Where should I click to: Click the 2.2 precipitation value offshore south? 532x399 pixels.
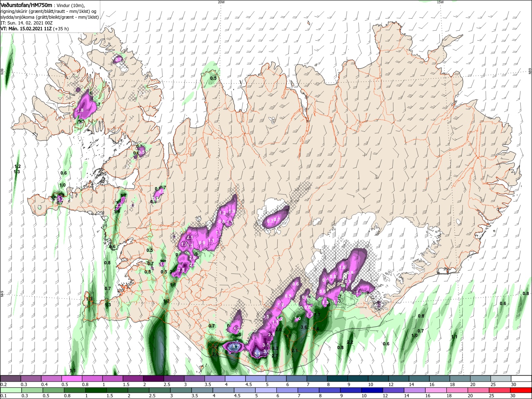click(x=350, y=342)
